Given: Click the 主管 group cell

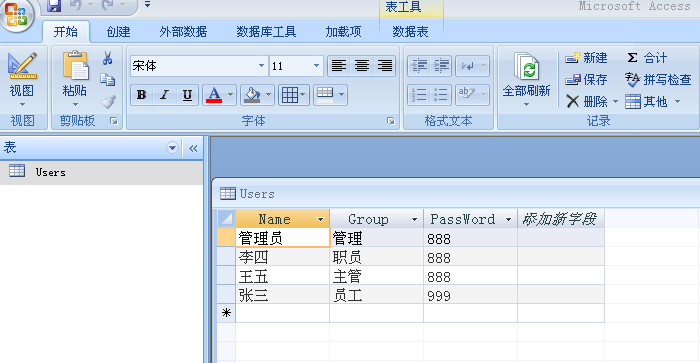Looking at the screenshot, I should (x=376, y=276).
